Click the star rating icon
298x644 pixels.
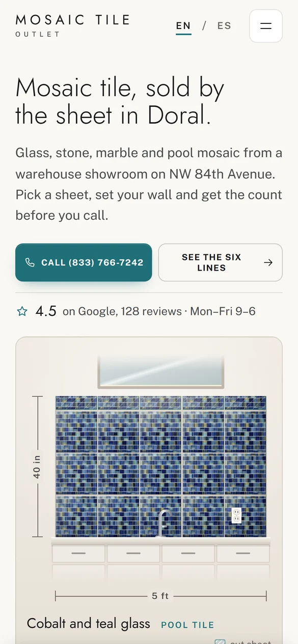[x=22, y=311]
